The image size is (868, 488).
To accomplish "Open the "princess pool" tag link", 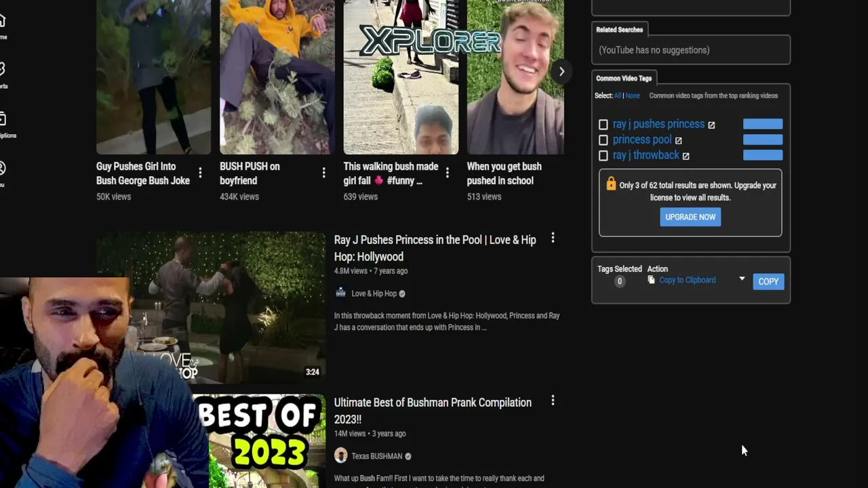I will click(642, 140).
